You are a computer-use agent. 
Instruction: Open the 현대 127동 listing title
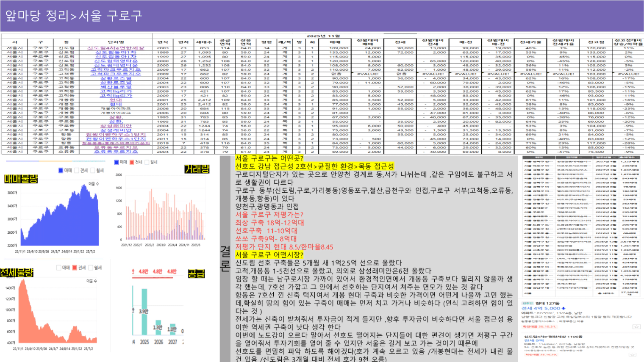point(547,303)
